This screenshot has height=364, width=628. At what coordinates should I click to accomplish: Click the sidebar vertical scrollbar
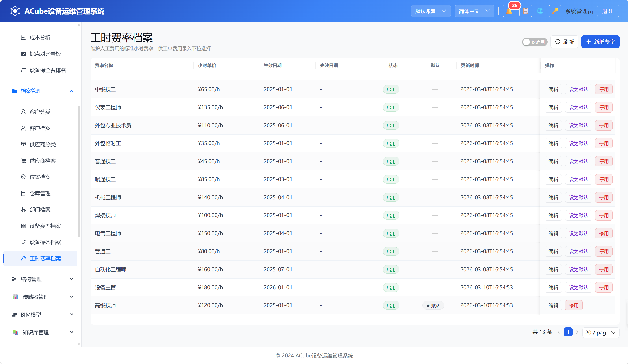click(79, 171)
